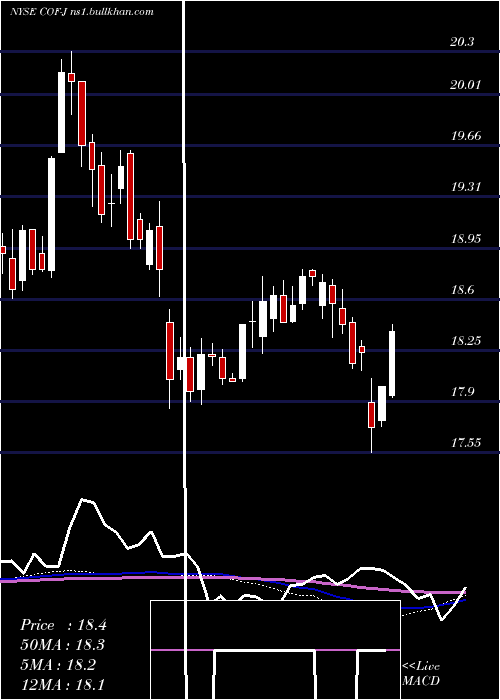The image size is (500, 700).
Task: Click the NYSE COF-J ticker title
Action: coord(82,11)
